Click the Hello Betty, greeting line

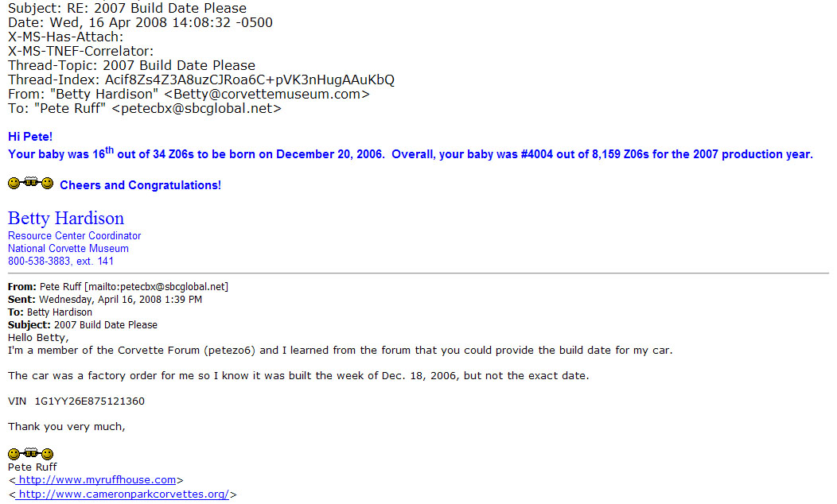[x=35, y=338]
